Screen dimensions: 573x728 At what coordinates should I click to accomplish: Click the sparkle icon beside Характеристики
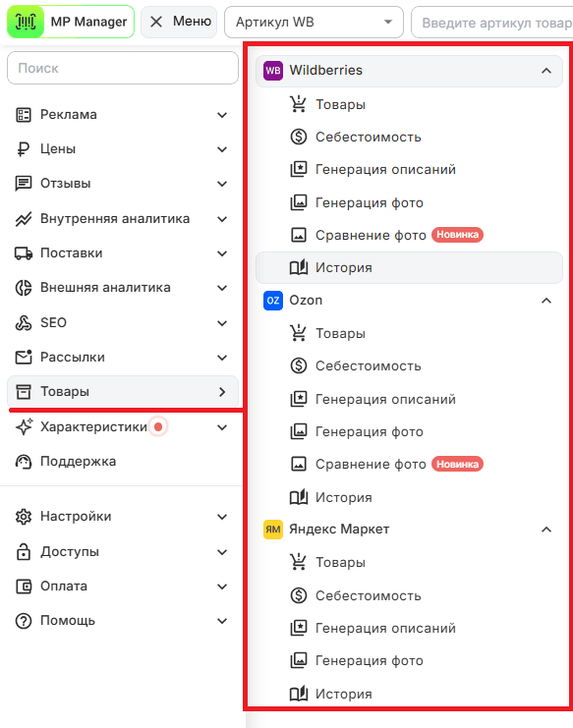[25, 426]
